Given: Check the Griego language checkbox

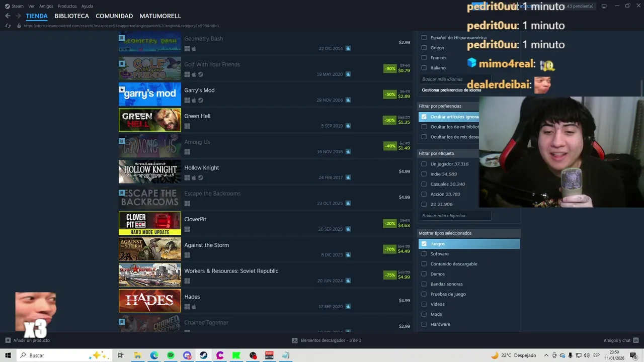Looking at the screenshot, I should 424,48.
